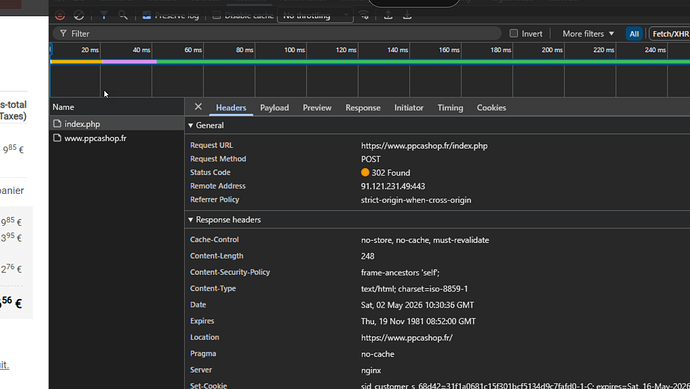
Task: Click the Date header value
Action: [x=417, y=305]
